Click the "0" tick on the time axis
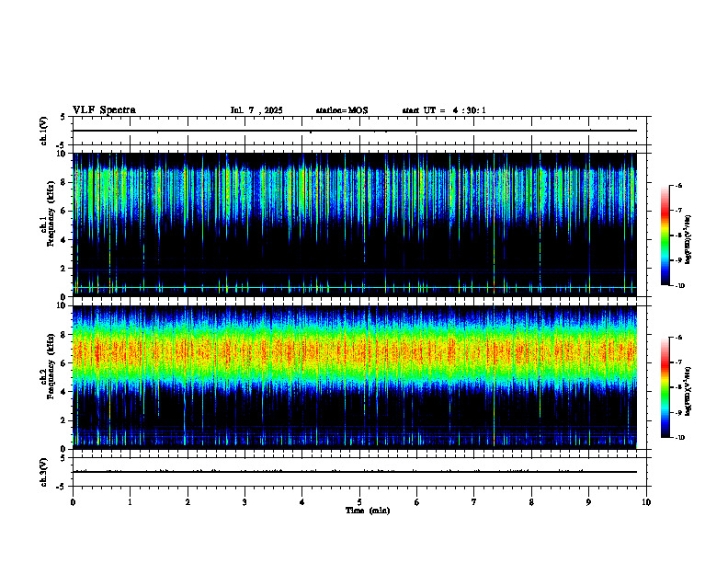 coord(73,502)
